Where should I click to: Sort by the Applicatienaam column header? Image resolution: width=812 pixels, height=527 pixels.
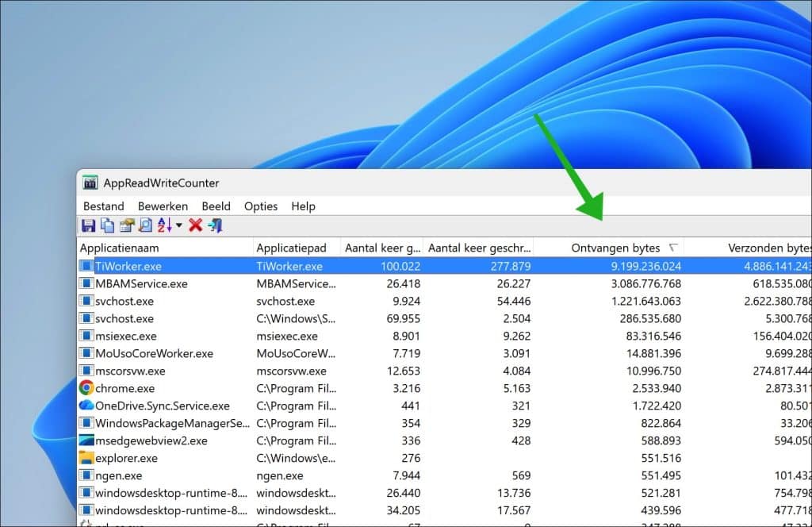(x=165, y=248)
